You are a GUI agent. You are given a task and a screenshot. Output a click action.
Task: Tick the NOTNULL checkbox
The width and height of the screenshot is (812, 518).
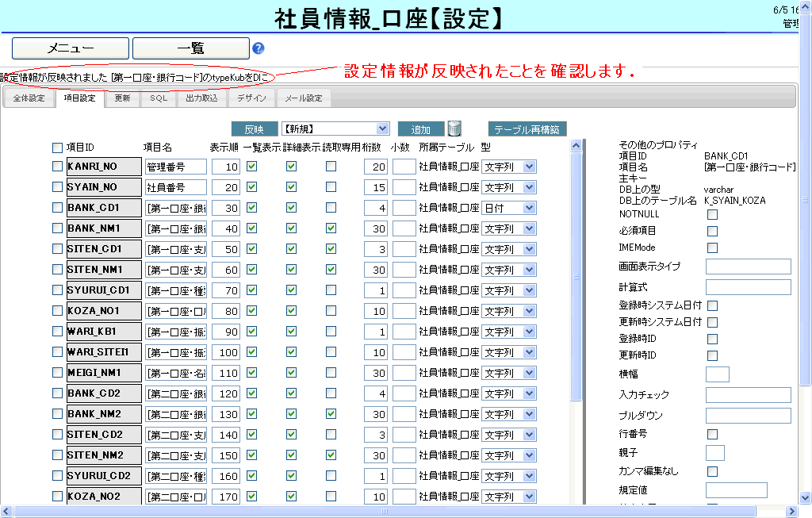712,214
